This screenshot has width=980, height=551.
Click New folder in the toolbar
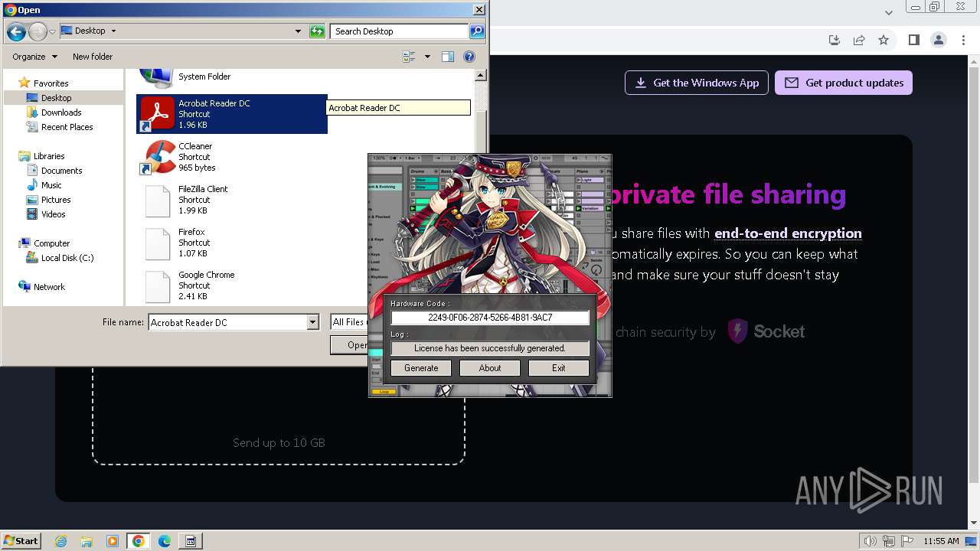(x=93, y=57)
